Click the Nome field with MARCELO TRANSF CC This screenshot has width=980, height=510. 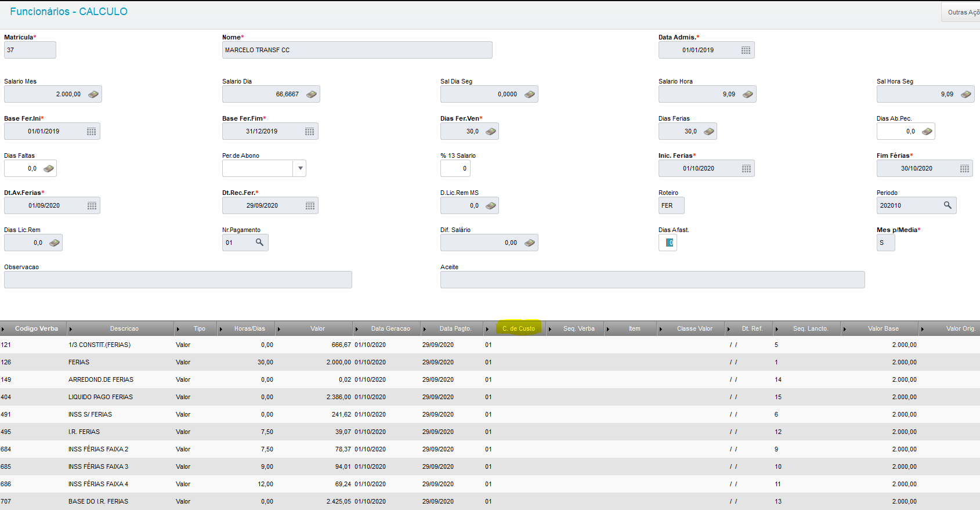point(357,50)
